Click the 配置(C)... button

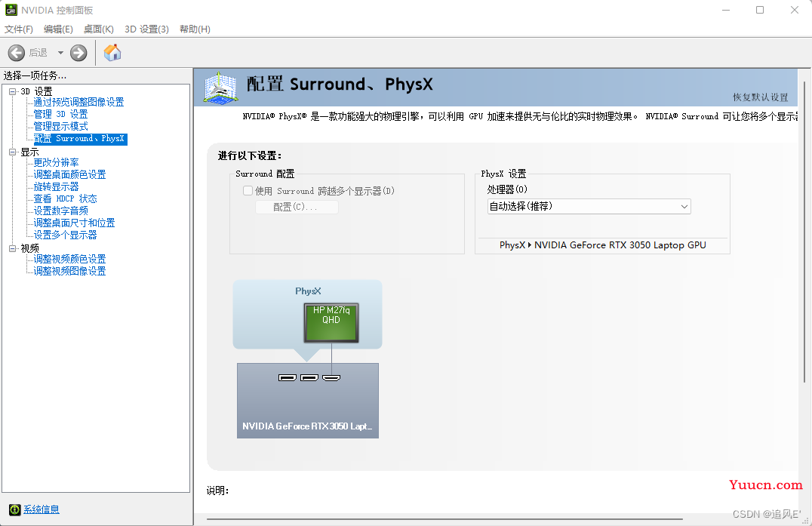pyautogui.click(x=297, y=207)
